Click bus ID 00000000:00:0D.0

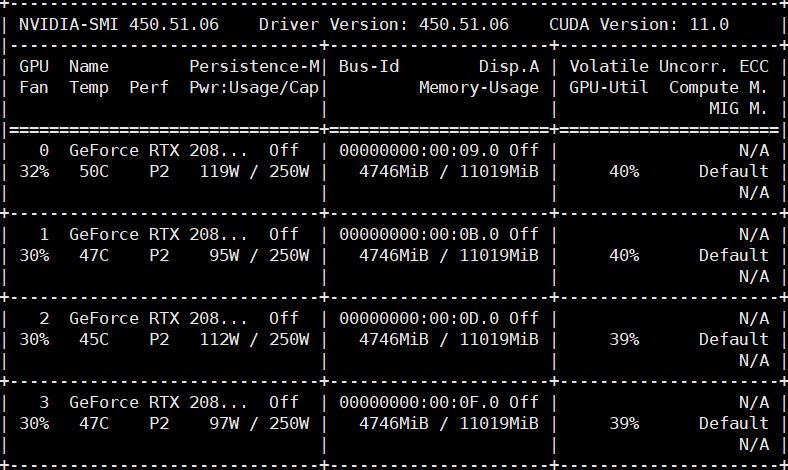[419, 318]
